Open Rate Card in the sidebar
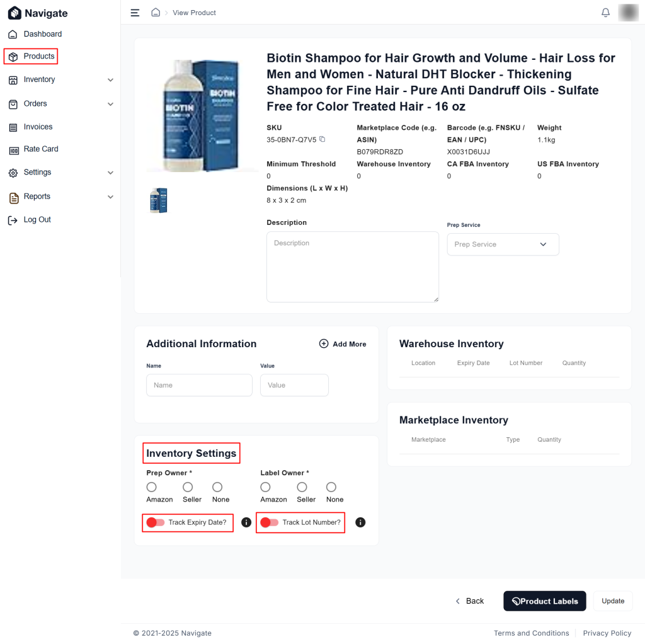645x644 pixels. pyautogui.click(x=41, y=149)
